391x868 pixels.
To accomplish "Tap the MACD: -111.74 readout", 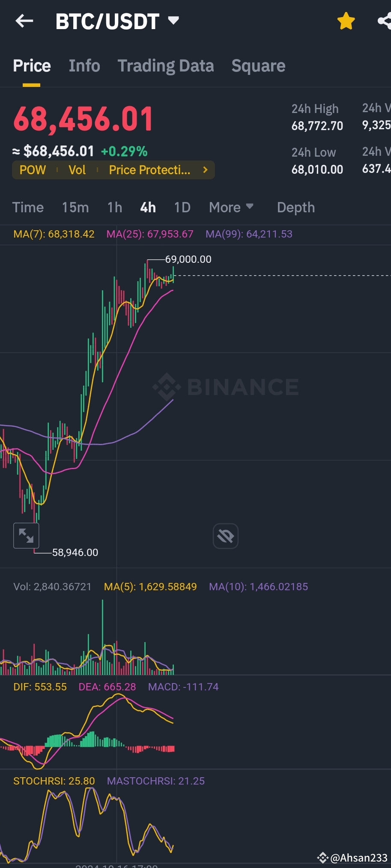I will click(183, 687).
